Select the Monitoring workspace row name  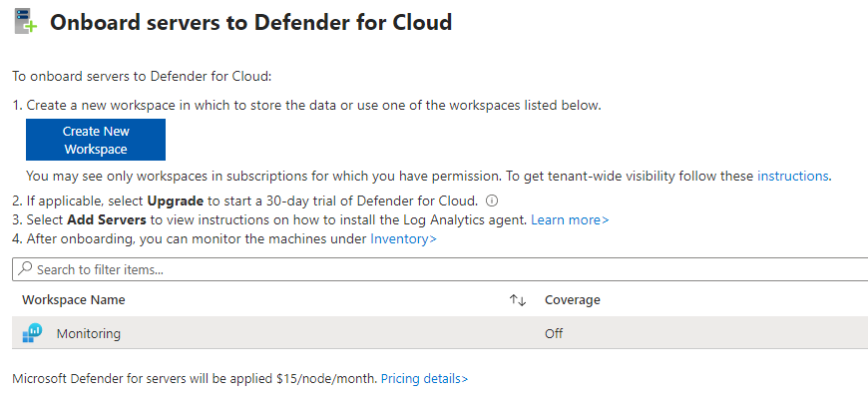click(89, 333)
